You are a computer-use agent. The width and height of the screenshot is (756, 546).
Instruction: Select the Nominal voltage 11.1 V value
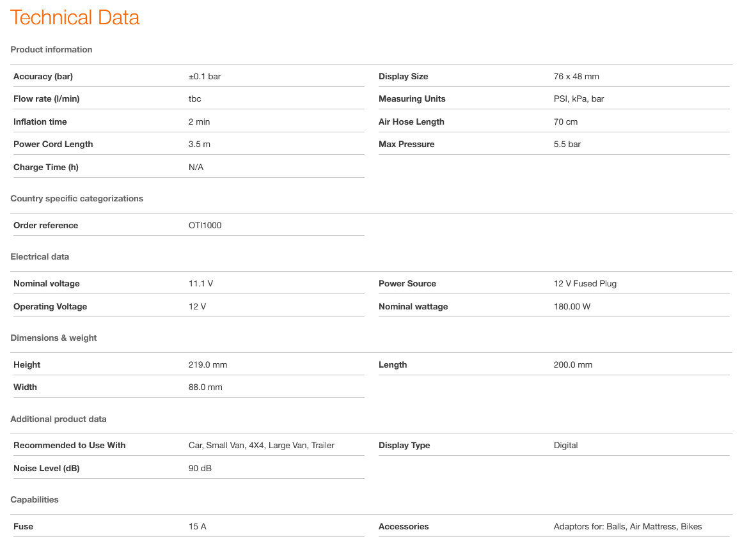[x=201, y=283]
